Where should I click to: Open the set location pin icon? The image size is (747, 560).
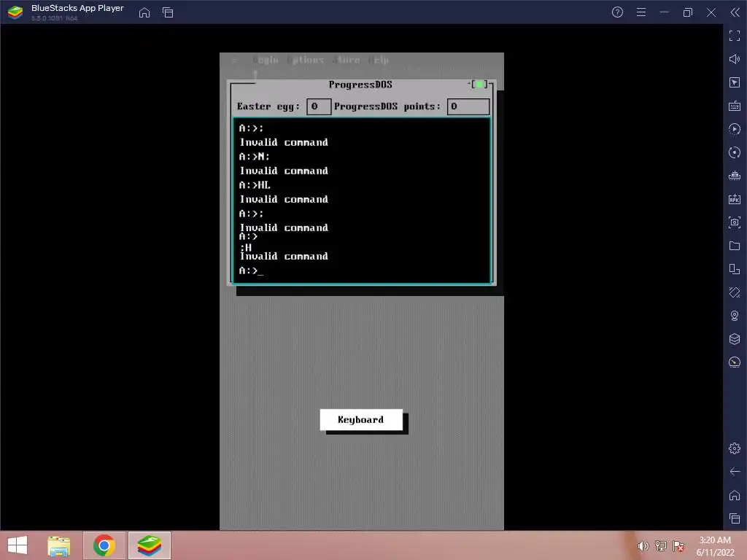click(734, 316)
